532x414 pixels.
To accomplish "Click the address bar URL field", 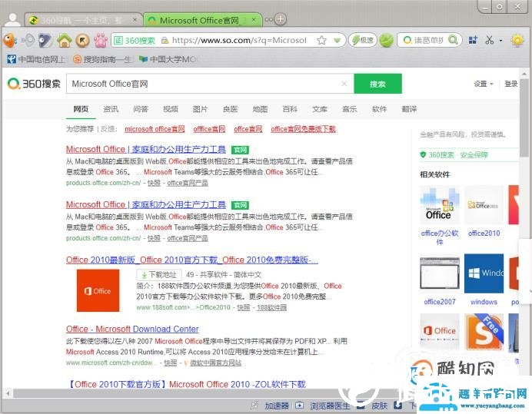I will (239, 41).
